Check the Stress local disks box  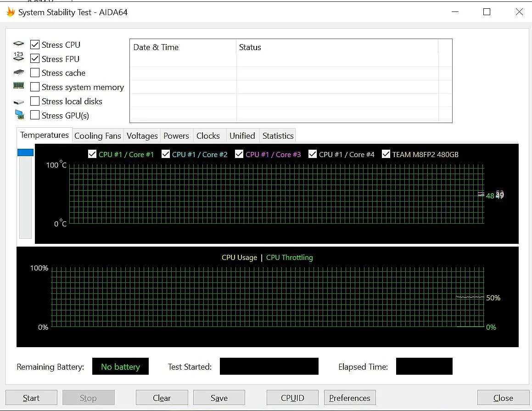tap(35, 101)
